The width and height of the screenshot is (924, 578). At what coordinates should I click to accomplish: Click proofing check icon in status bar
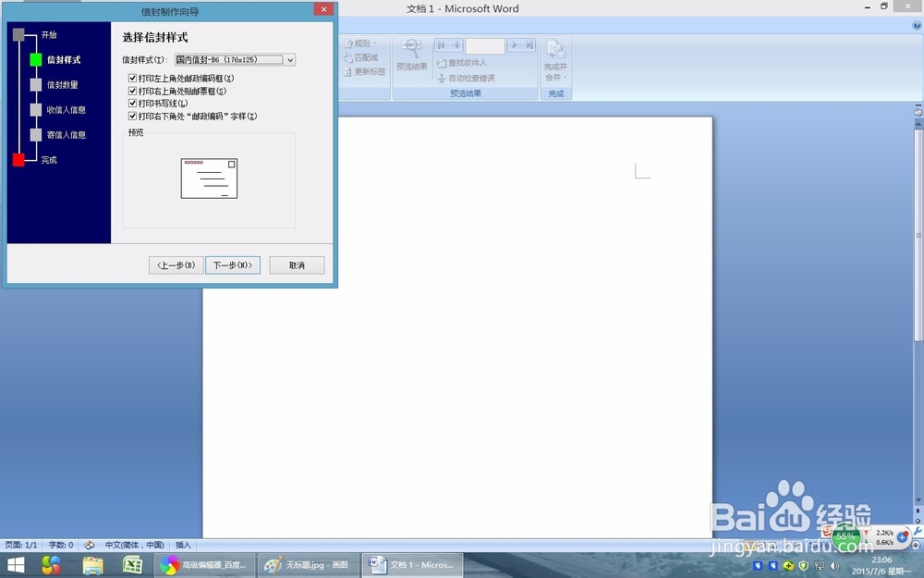tap(90, 545)
